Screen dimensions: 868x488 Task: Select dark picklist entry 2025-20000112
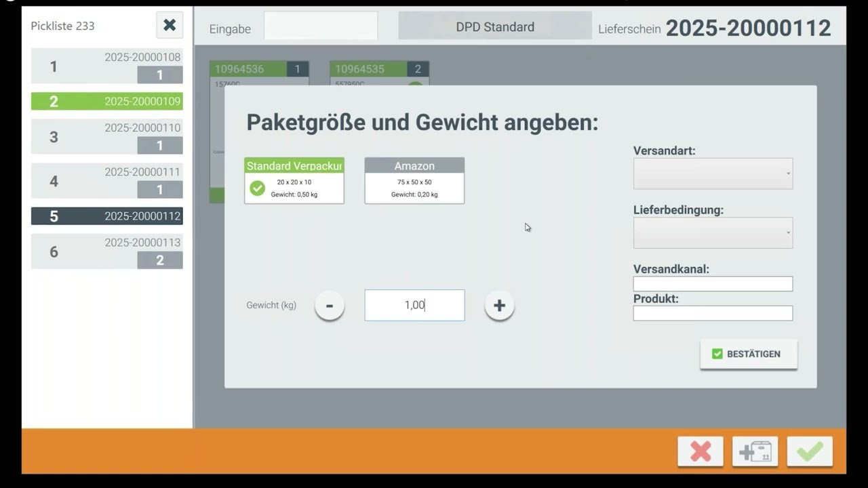point(107,216)
